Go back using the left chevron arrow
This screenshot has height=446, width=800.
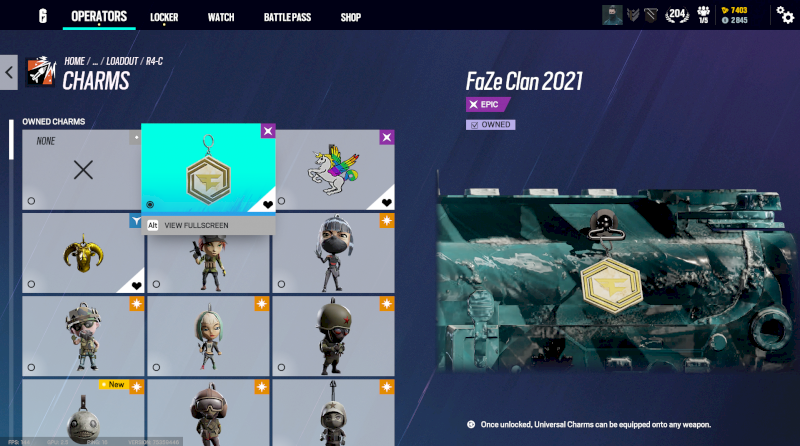[x=9, y=72]
